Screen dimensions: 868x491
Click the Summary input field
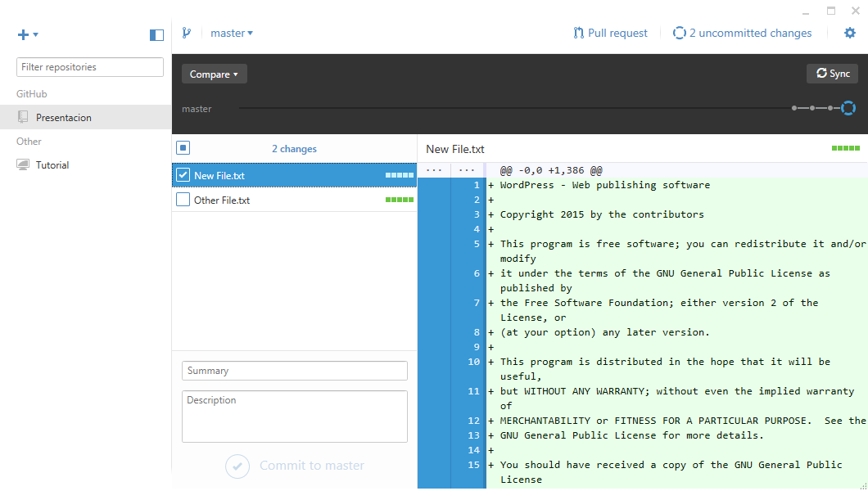coord(295,371)
